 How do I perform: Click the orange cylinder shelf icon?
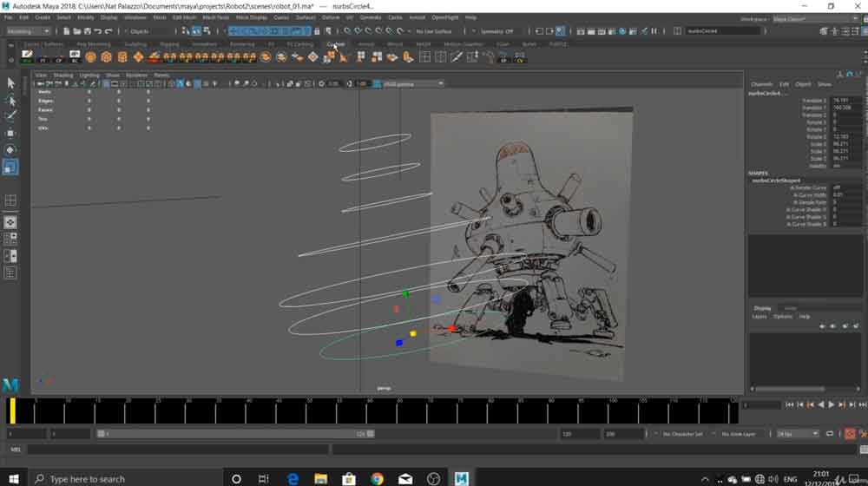122,57
